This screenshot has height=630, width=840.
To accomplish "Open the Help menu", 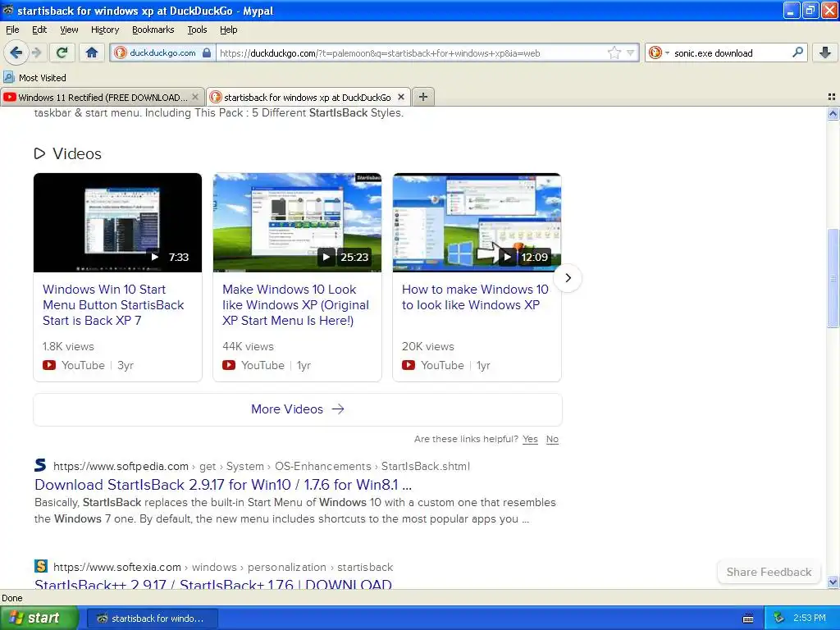I will click(228, 30).
